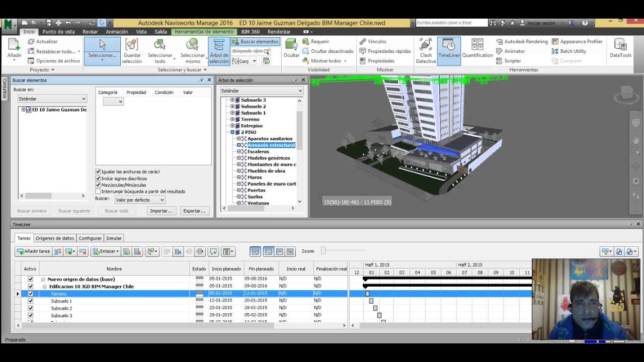The image size is (644, 362).
Task: Open the Valor por defecto dropdown
Action: point(139,200)
